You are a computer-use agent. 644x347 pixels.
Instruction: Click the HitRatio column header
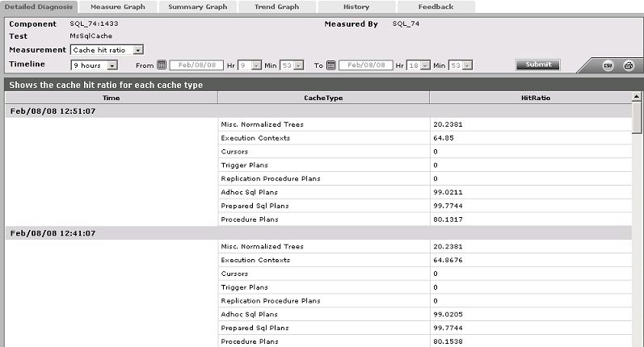[536, 98]
